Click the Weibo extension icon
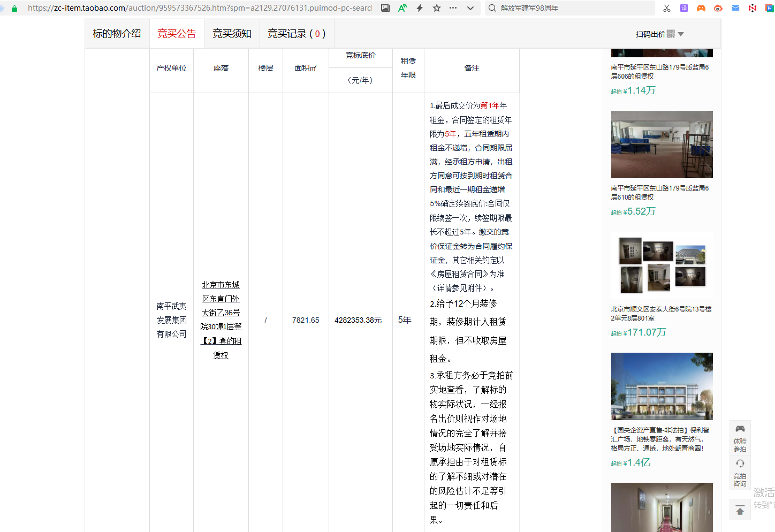Image resolution: width=775 pixels, height=532 pixels. point(718,8)
